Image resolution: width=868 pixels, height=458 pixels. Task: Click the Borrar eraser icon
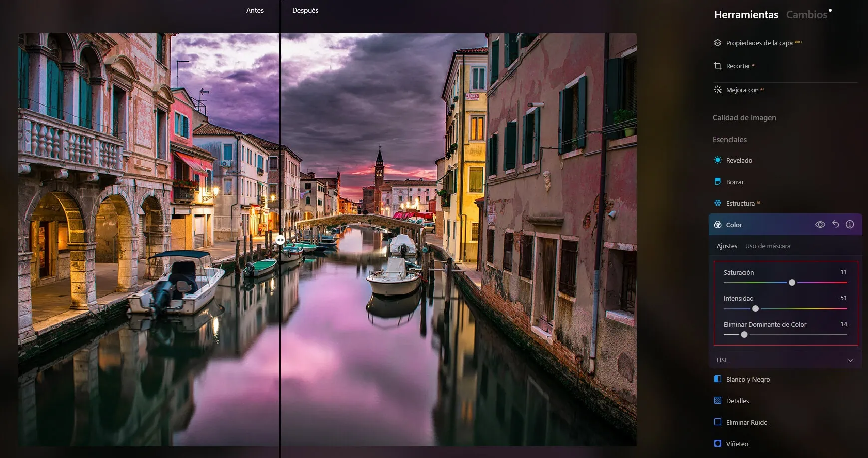click(718, 182)
